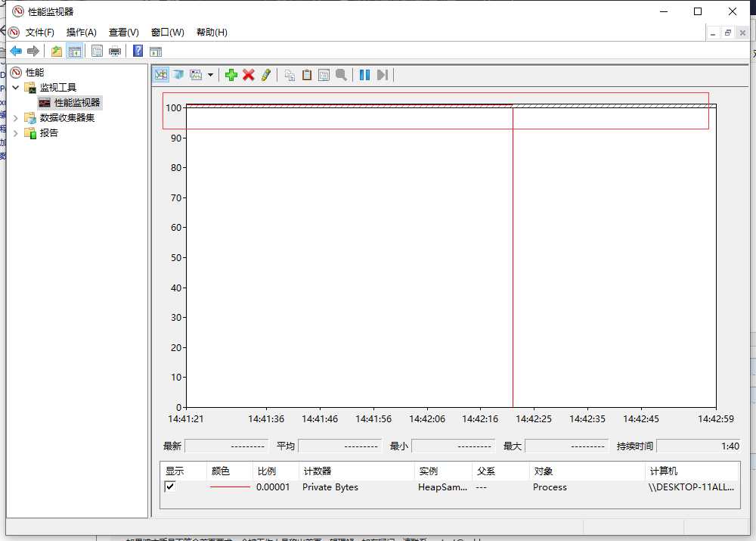The image size is (756, 541).
Task: Click the red color line of Private Bytes
Action: coord(230,487)
